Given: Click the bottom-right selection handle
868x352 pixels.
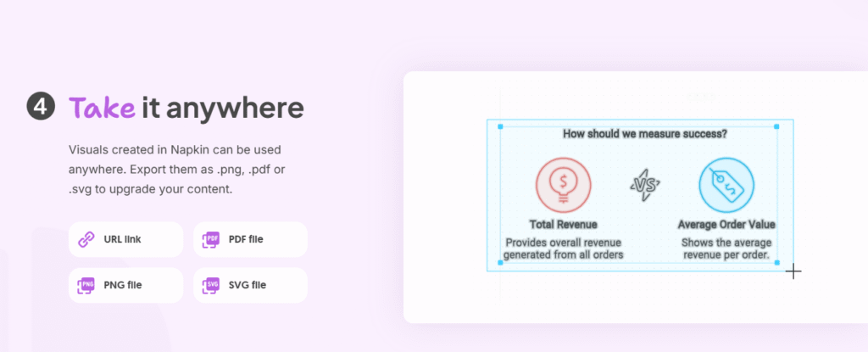Looking at the screenshot, I should pyautogui.click(x=776, y=263).
